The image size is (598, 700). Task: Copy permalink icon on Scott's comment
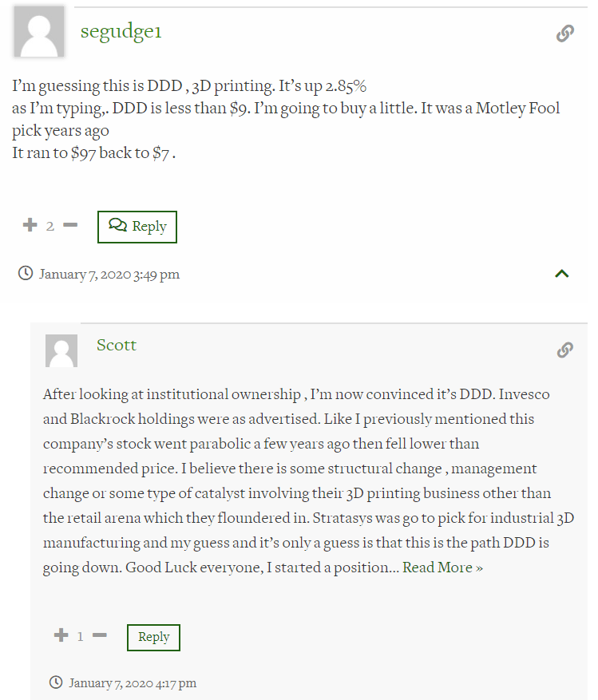pyautogui.click(x=565, y=350)
